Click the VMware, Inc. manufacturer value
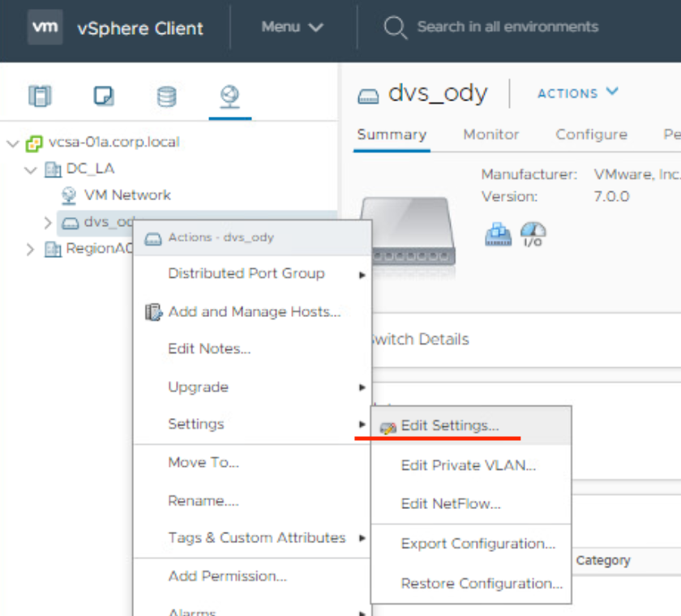The height and width of the screenshot is (616, 681). point(637,174)
